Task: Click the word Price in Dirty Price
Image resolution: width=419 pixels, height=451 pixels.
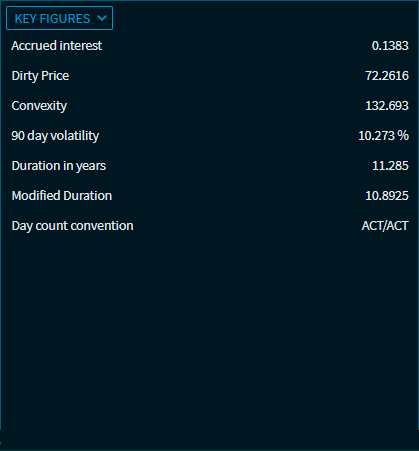Action: pos(55,76)
